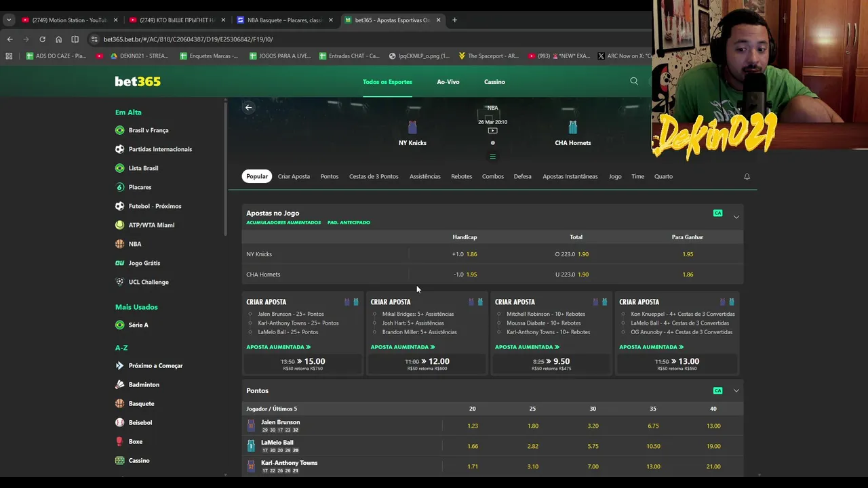The height and width of the screenshot is (488, 868).
Task: Click the browser home icon
Action: coord(58,39)
